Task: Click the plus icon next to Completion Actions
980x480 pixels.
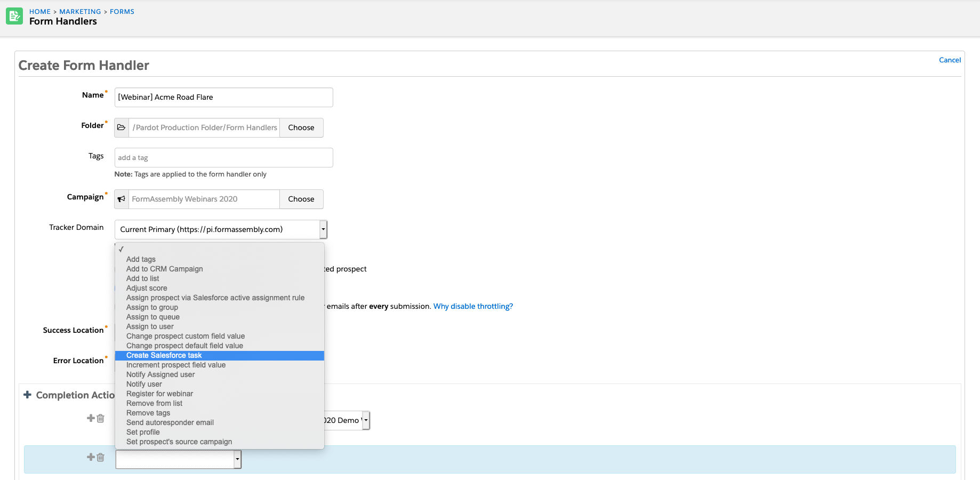Action: point(28,395)
